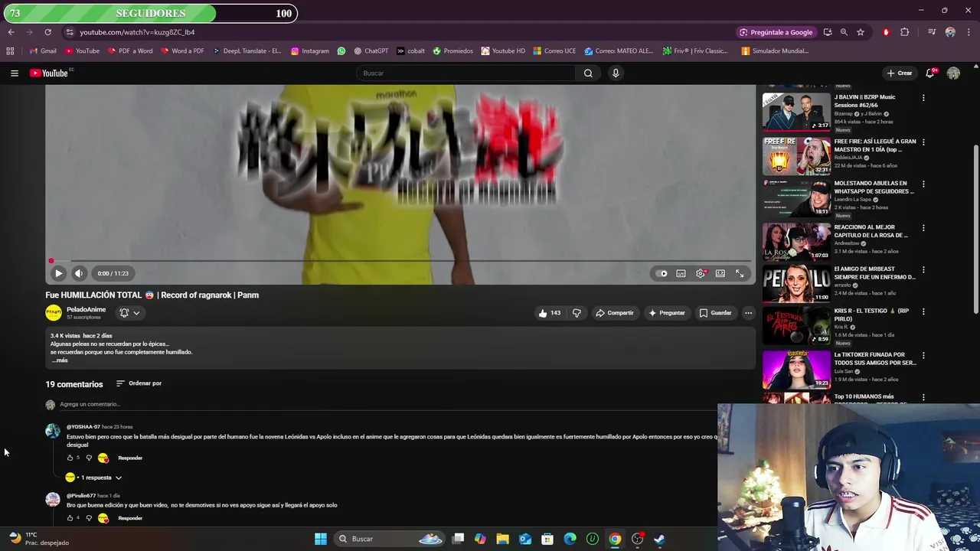
Task: Open the J Balvin BZRP Music Sessions thumbnail
Action: click(796, 111)
